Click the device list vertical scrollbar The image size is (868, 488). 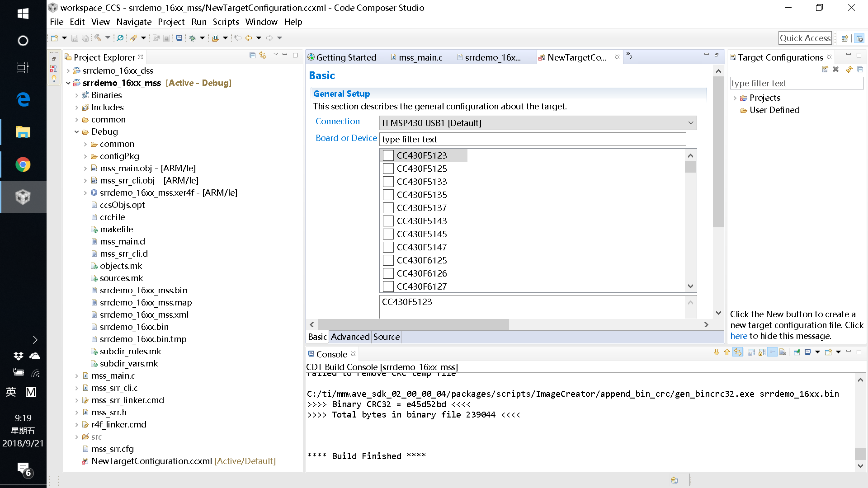pyautogui.click(x=690, y=221)
